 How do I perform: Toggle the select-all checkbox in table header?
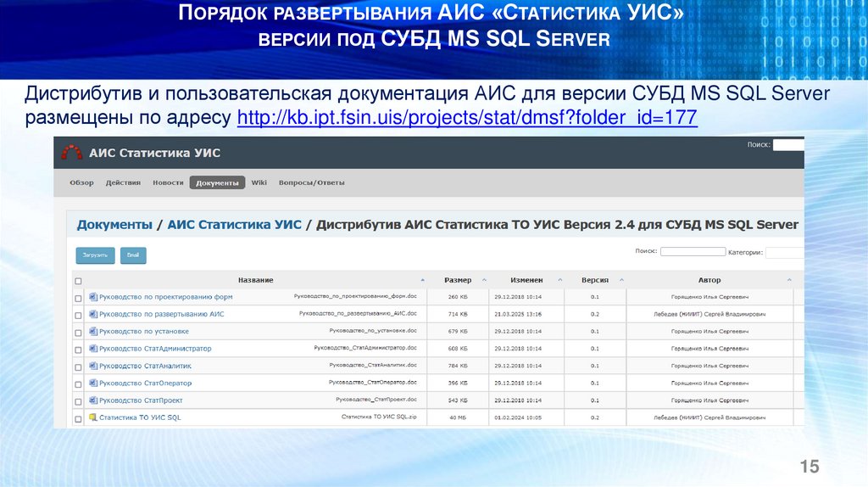point(78,281)
